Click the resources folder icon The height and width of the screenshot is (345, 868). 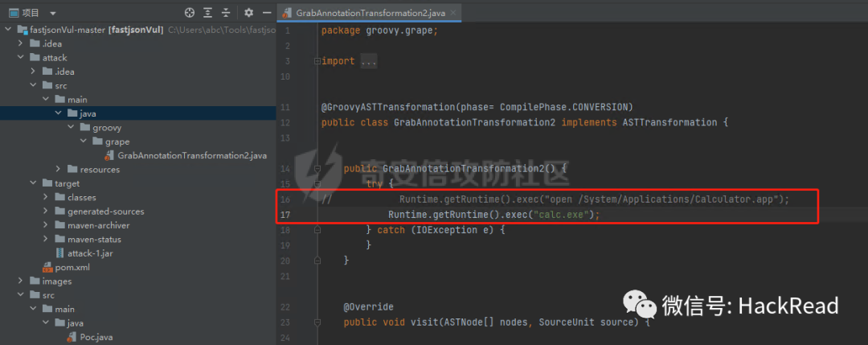(72, 170)
